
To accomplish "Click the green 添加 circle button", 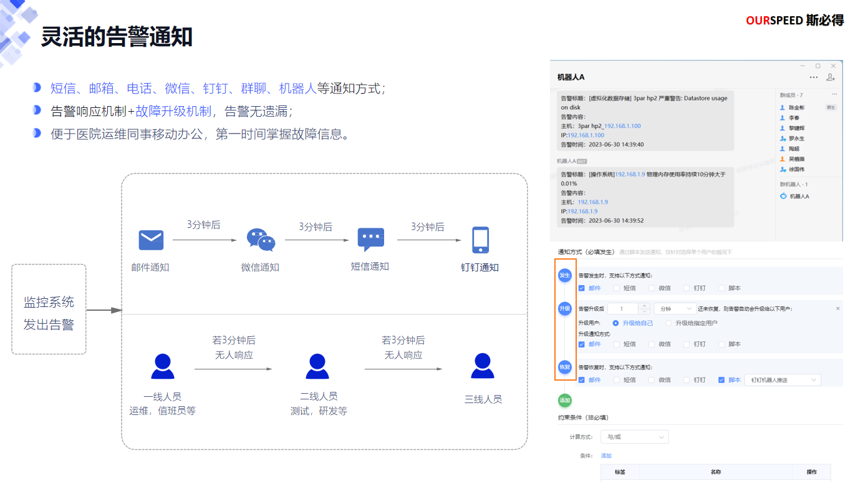I will click(565, 400).
